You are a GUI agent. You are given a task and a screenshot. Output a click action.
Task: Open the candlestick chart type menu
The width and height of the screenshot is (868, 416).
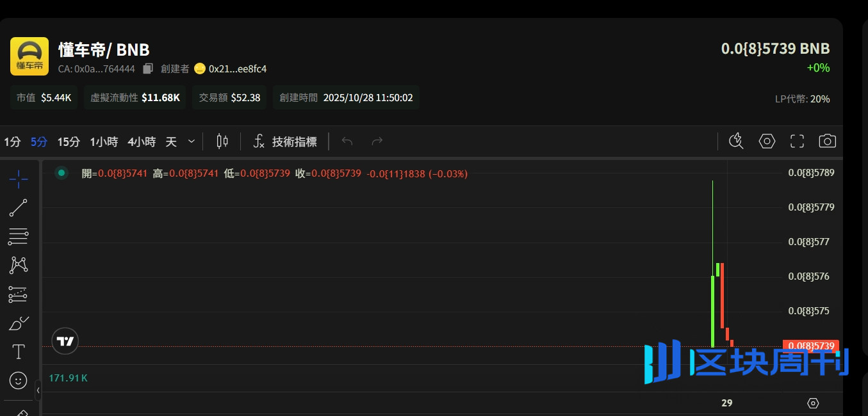click(x=222, y=141)
